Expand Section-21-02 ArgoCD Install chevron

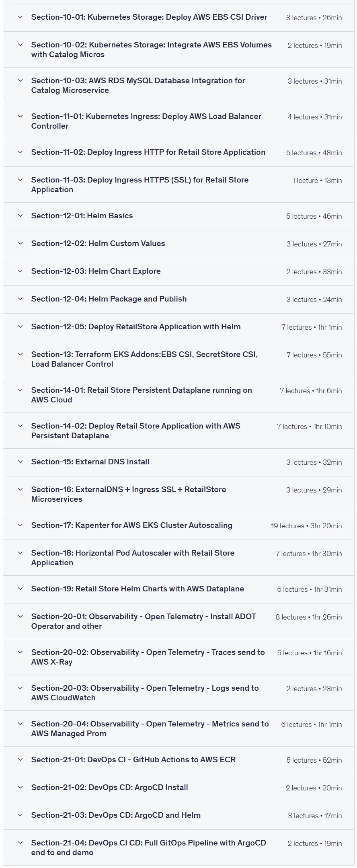pos(20,788)
